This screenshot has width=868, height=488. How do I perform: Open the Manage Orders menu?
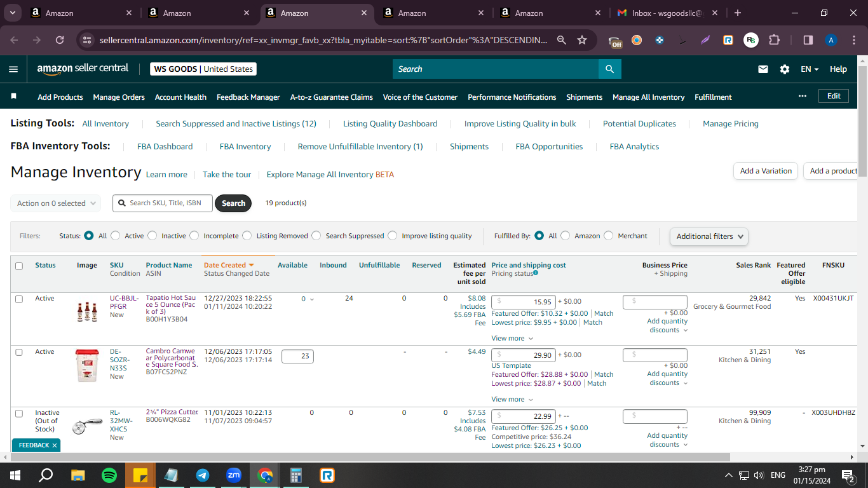[119, 97]
